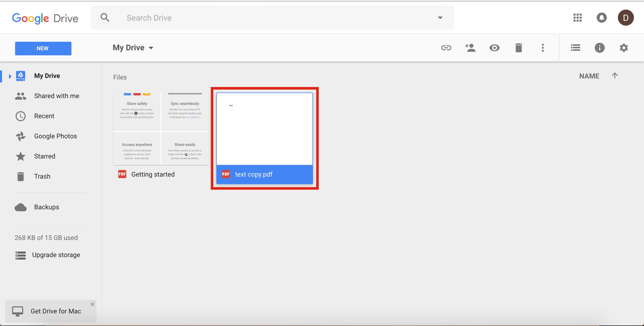Click the Upgrade storage link
This screenshot has height=326, width=644.
[x=56, y=255]
